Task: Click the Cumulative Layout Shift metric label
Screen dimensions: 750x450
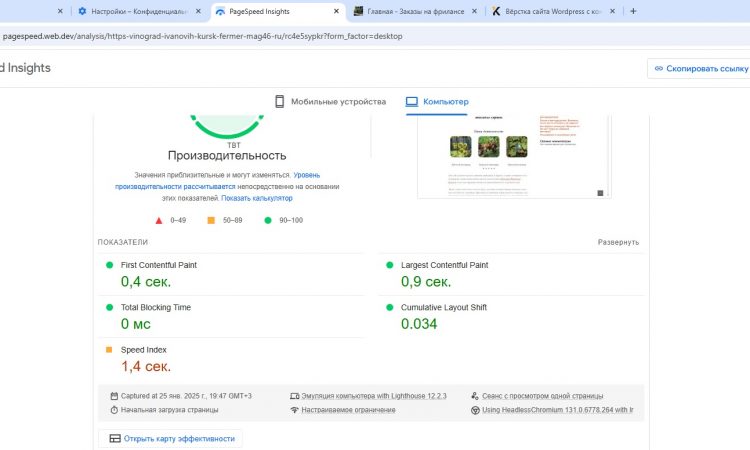Action: tap(443, 307)
